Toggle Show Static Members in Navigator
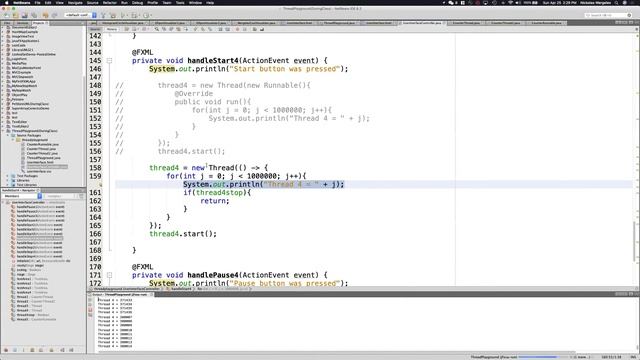 click(23, 350)
